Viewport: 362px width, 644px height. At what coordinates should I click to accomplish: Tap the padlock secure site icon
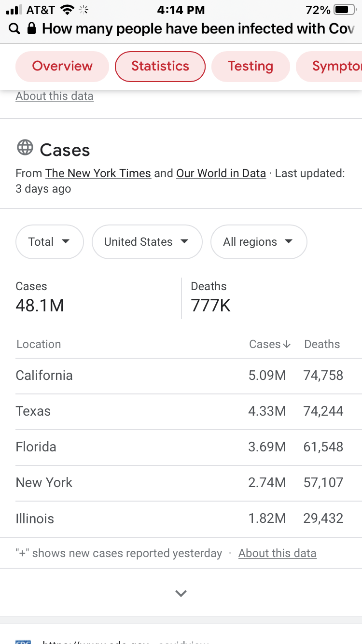[x=32, y=29]
